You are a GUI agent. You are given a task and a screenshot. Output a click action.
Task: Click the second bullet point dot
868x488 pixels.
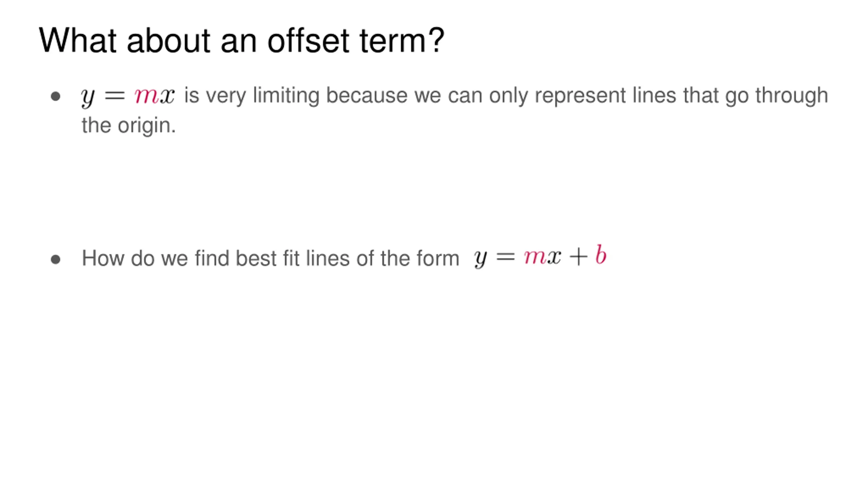coord(55,260)
